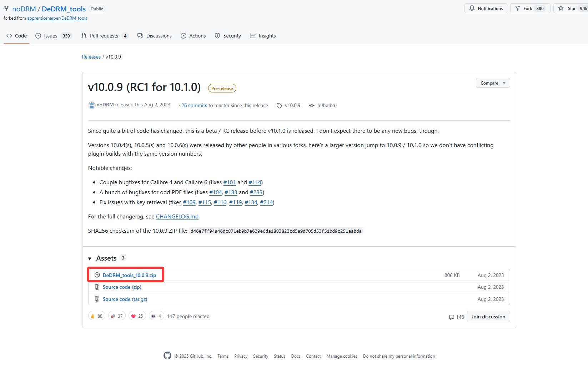Collapse the Assets section triangle
The image size is (588, 373).
click(x=90, y=258)
